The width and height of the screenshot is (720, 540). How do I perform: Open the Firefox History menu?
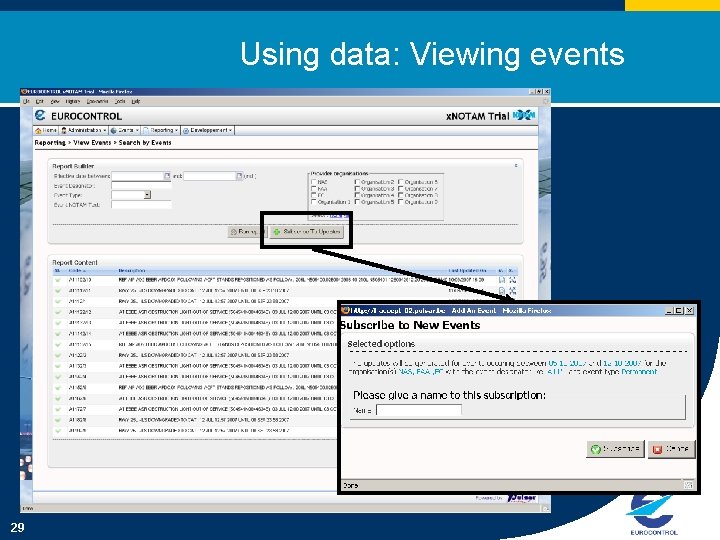pyautogui.click(x=73, y=101)
